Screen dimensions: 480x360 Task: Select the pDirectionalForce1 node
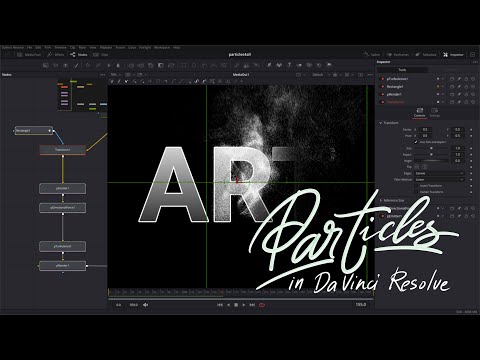pyautogui.click(x=63, y=208)
